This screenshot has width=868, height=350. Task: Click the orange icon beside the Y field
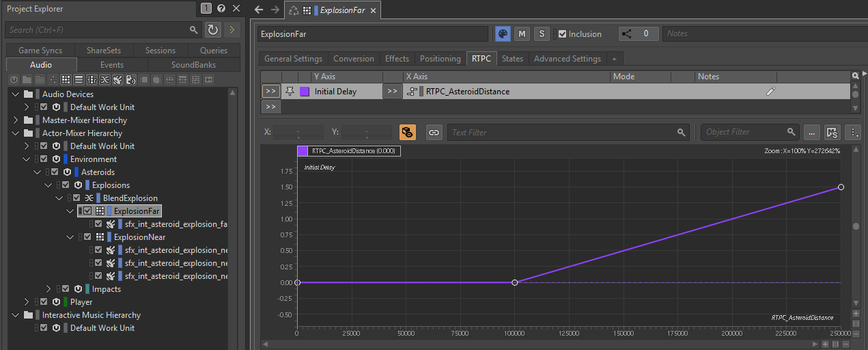408,133
